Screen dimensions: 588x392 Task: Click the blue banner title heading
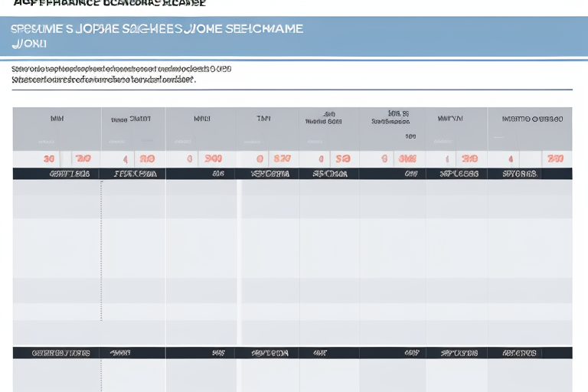tap(157, 29)
